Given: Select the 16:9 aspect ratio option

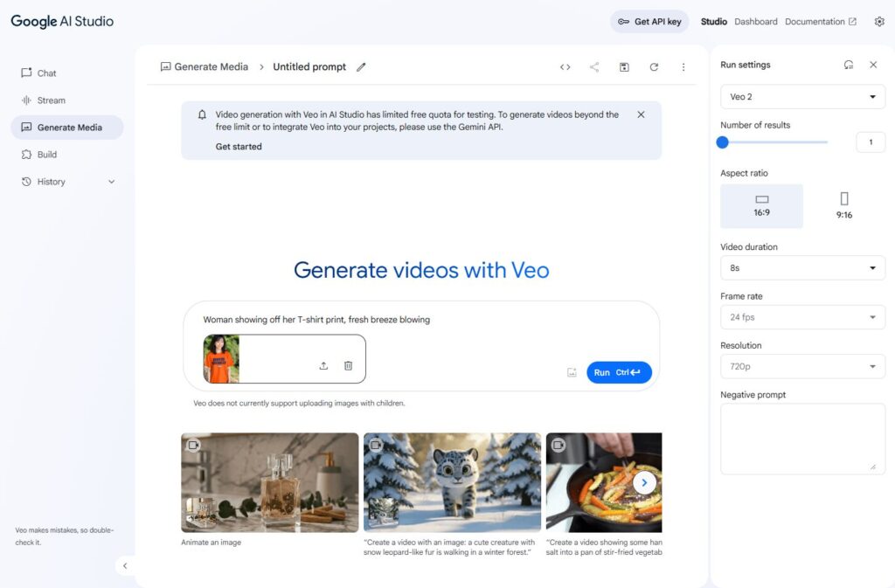Looking at the screenshot, I should point(761,206).
